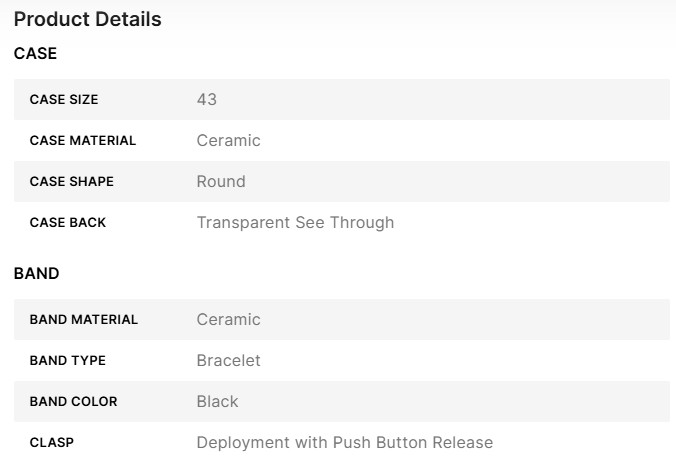The height and width of the screenshot is (468, 676).
Task: Select the BAND MATERIAL label
Action: [84, 320]
